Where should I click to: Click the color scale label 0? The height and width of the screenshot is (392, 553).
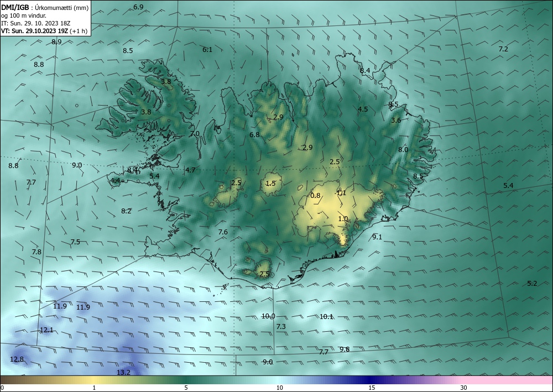[2, 388]
